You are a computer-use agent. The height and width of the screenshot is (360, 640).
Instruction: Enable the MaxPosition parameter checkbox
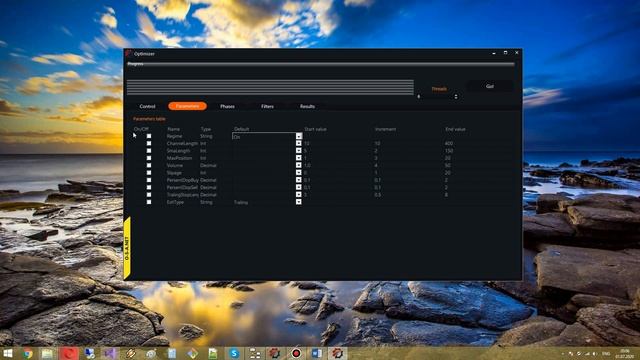tap(149, 158)
